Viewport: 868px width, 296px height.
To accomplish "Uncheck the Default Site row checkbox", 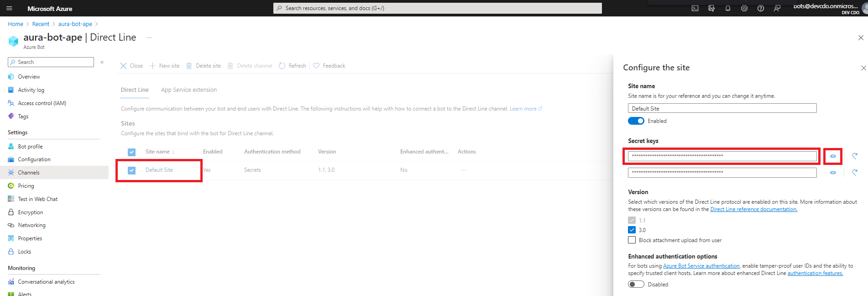I will [x=131, y=170].
